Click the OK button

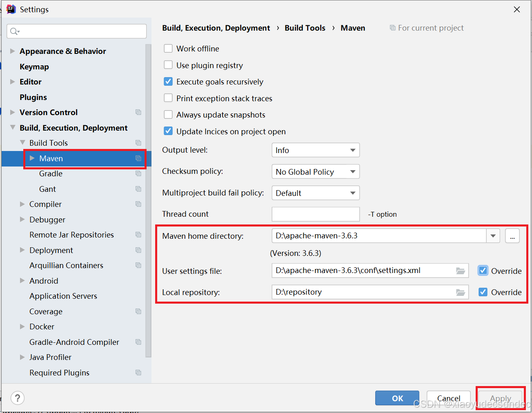coord(397,398)
